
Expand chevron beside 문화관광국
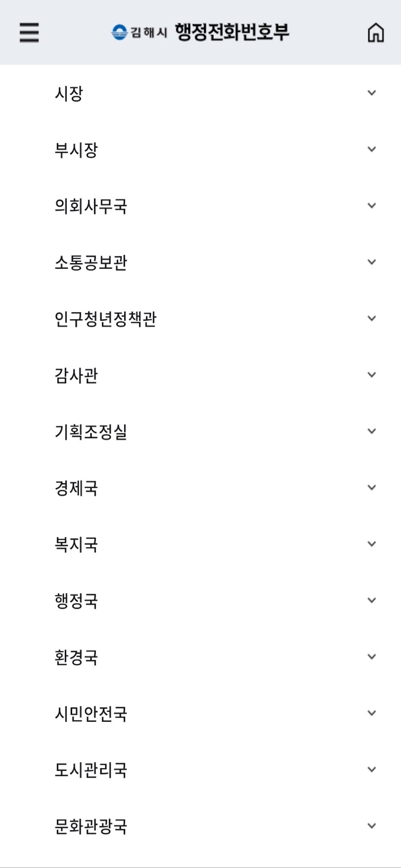pos(372,826)
